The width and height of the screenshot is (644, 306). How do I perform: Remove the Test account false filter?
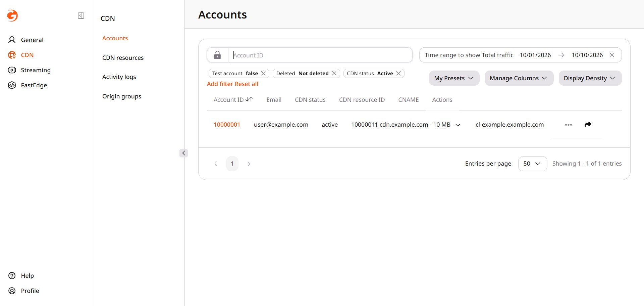click(264, 74)
